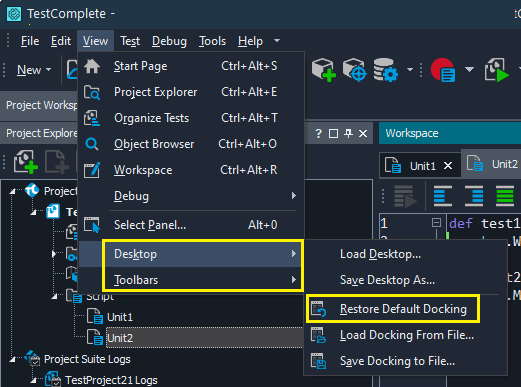This screenshot has height=387, width=521.
Task: Click the Run test green play icon
Action: [x=497, y=70]
